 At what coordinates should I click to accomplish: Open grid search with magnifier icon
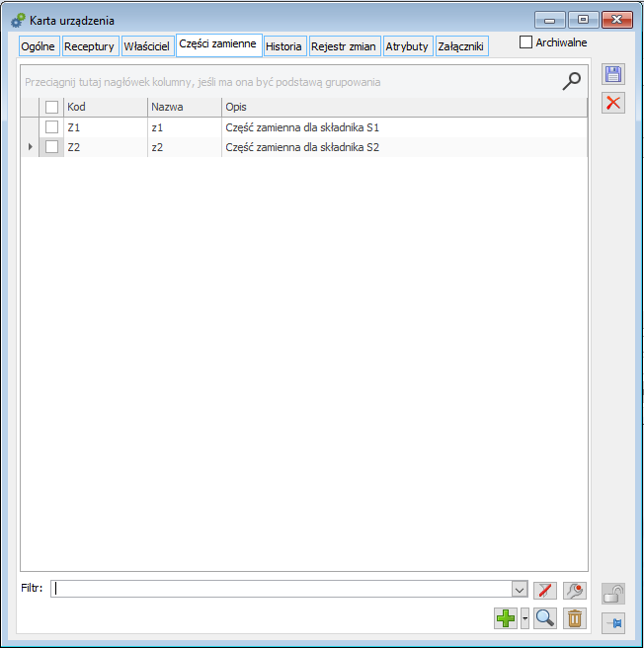[572, 81]
